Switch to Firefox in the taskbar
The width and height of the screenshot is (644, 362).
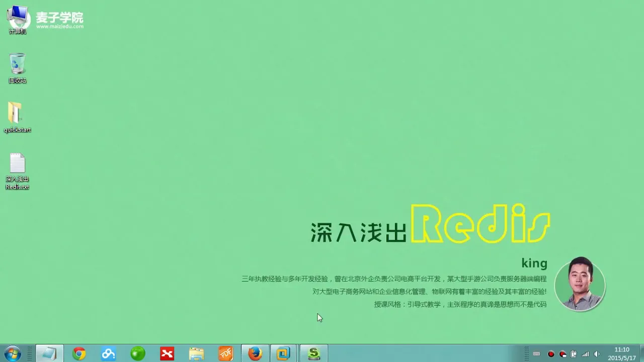click(x=255, y=353)
